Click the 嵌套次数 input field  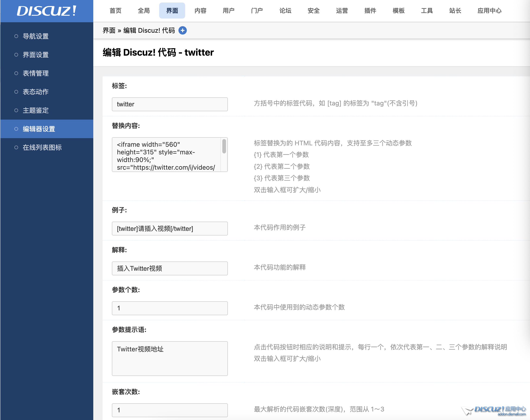[x=170, y=410]
